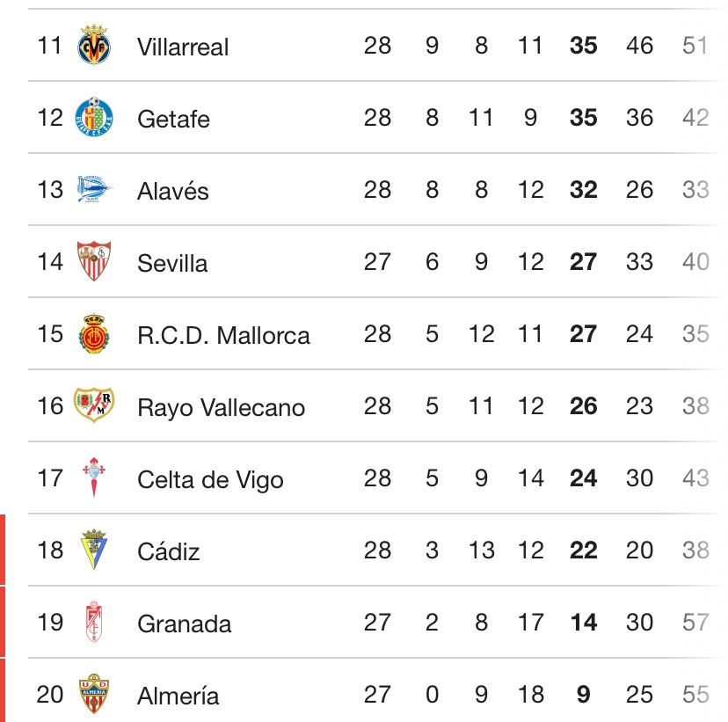The width and height of the screenshot is (728, 722).
Task: Tap the Getafe team badge
Action: (x=94, y=118)
